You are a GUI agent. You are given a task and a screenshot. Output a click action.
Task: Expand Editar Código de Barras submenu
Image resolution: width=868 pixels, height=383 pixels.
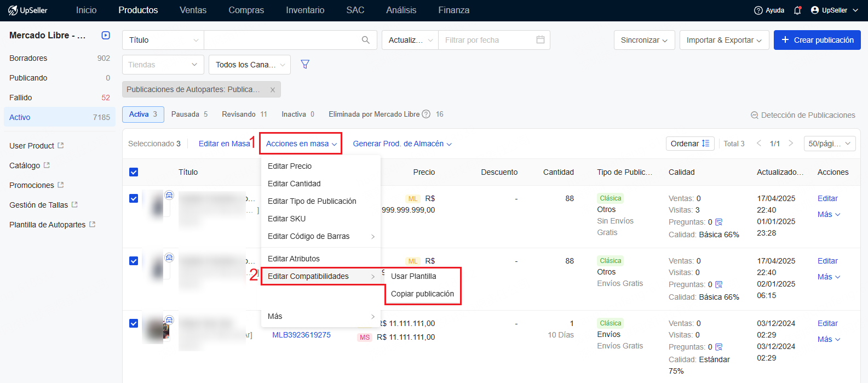coord(321,236)
